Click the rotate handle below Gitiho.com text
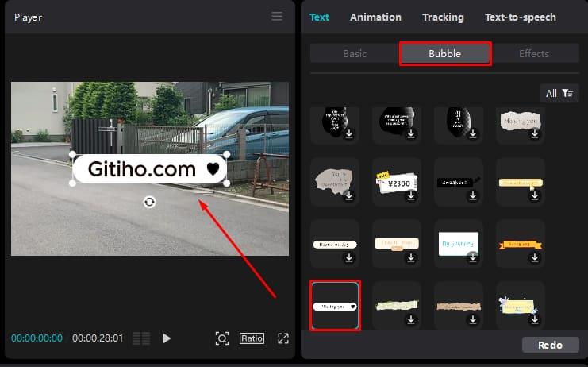 pyautogui.click(x=149, y=202)
